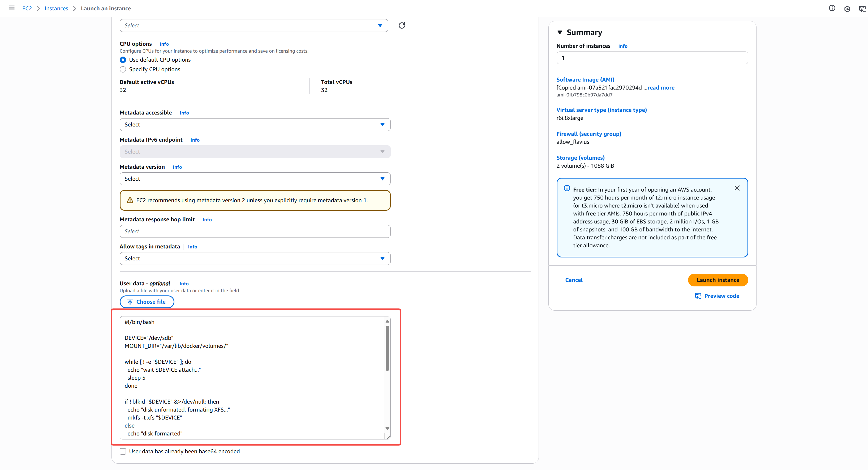Image resolution: width=868 pixels, height=470 pixels.
Task: Select Specify CPU options radio
Action: (x=123, y=69)
